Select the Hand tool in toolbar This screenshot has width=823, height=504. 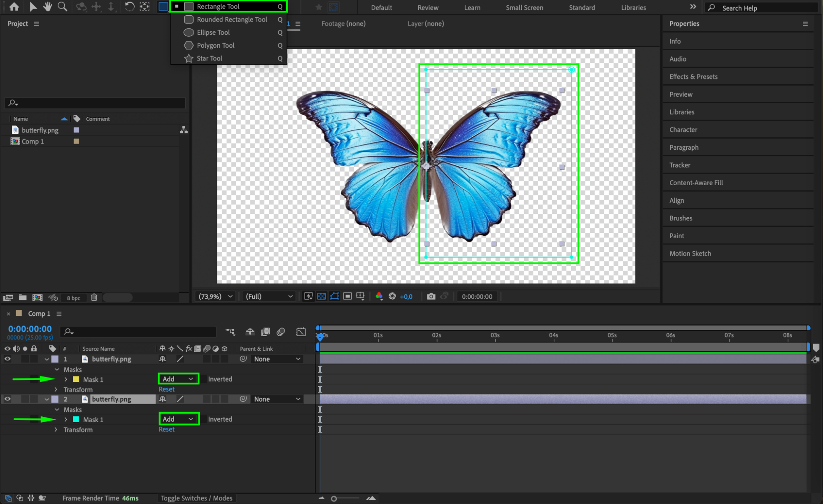(x=48, y=7)
